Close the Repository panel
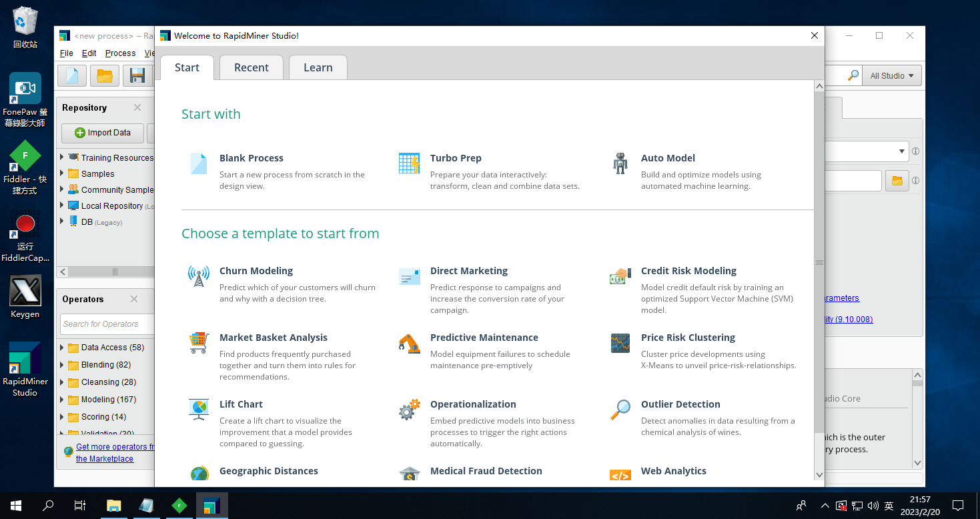This screenshot has height=519, width=980. click(137, 107)
